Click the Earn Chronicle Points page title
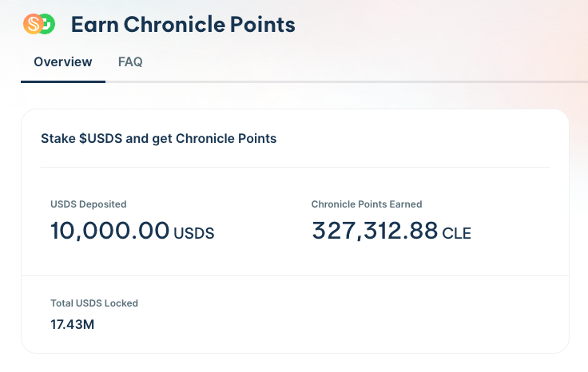The width and height of the screenshot is (588, 372). coord(183,25)
